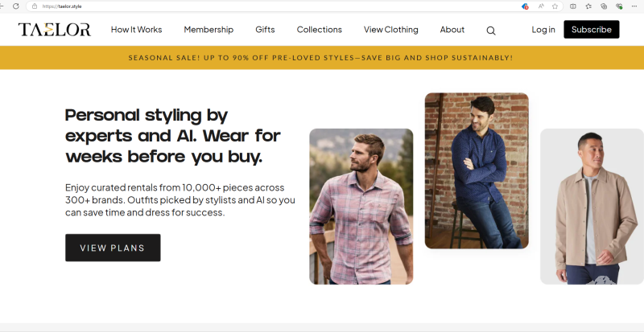The width and height of the screenshot is (644, 332).
Task: Click the shopping tracker icon in address bar
Action: 525,6
